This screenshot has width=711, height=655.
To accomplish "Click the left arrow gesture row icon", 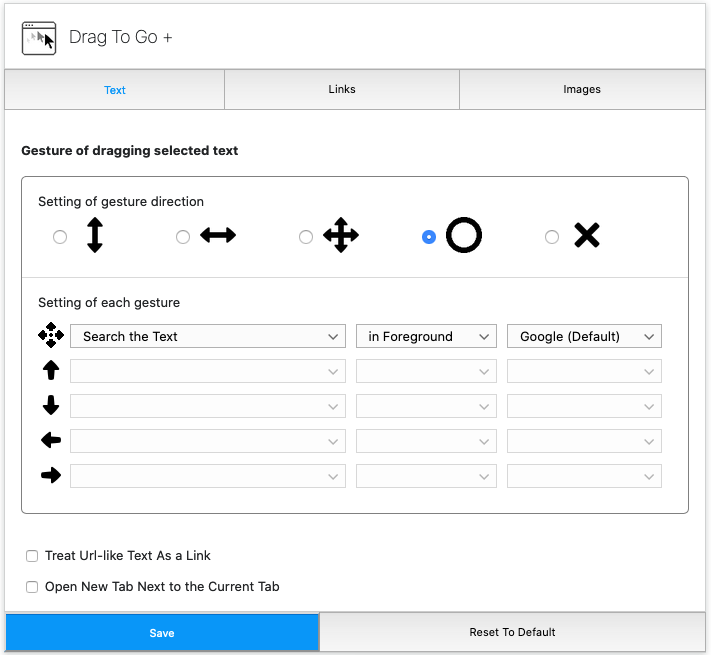I will click(x=51, y=440).
